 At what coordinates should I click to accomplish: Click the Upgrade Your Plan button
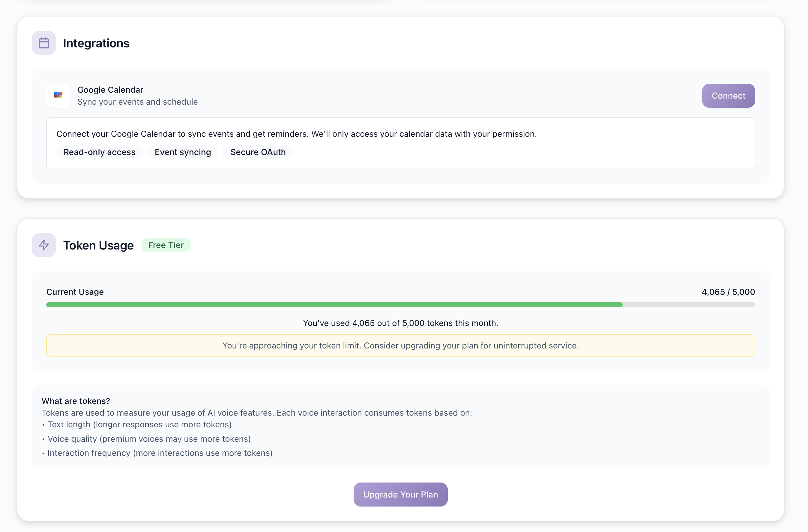400,494
